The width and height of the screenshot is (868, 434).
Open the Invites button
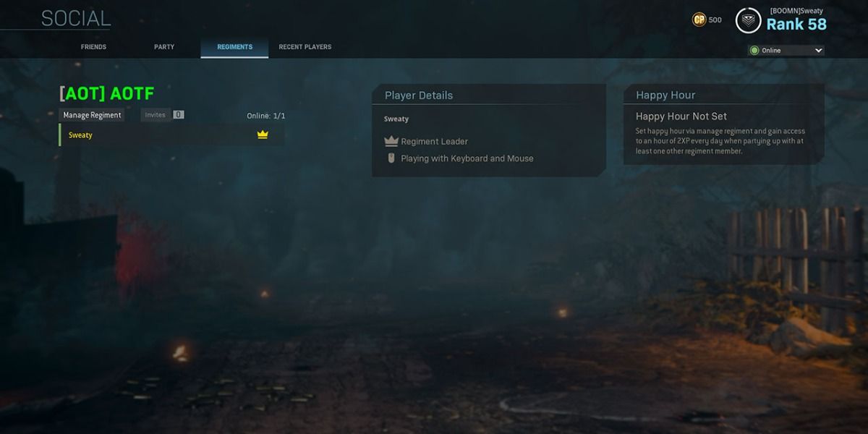coord(155,115)
